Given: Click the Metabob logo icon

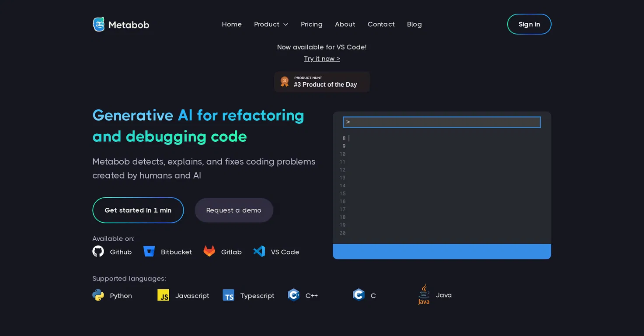Looking at the screenshot, I should coord(99,24).
